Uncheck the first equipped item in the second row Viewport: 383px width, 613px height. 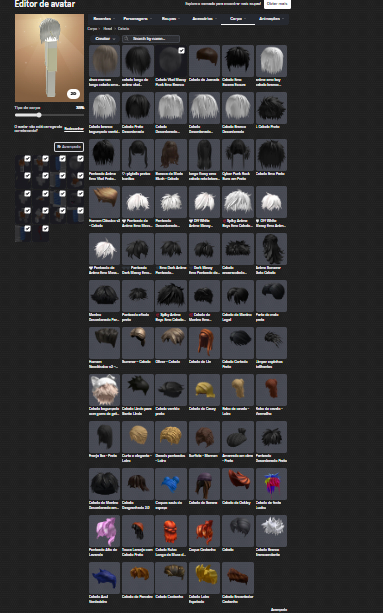click(27, 176)
